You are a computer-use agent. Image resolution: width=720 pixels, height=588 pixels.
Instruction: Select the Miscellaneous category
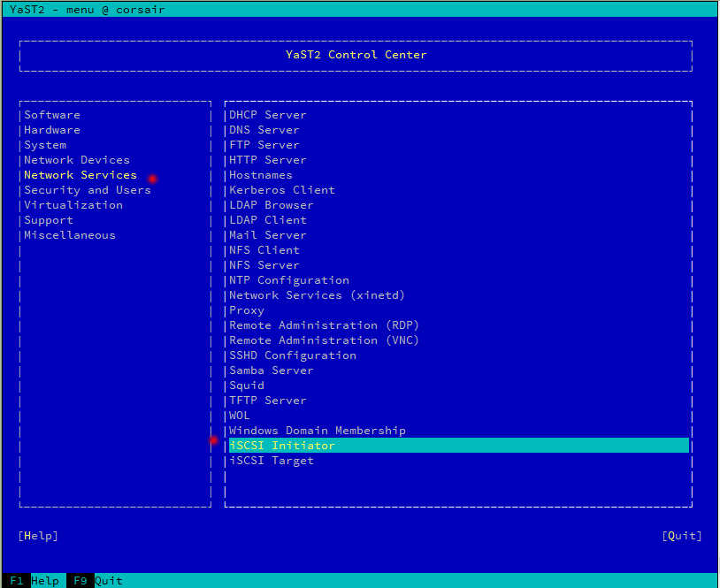pyautogui.click(x=70, y=235)
